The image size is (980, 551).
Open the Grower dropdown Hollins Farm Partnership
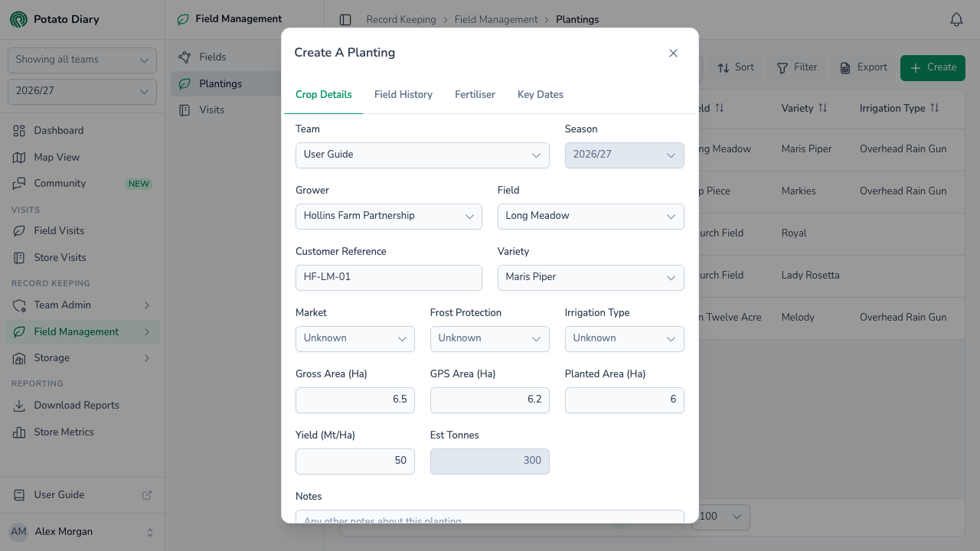[389, 217]
